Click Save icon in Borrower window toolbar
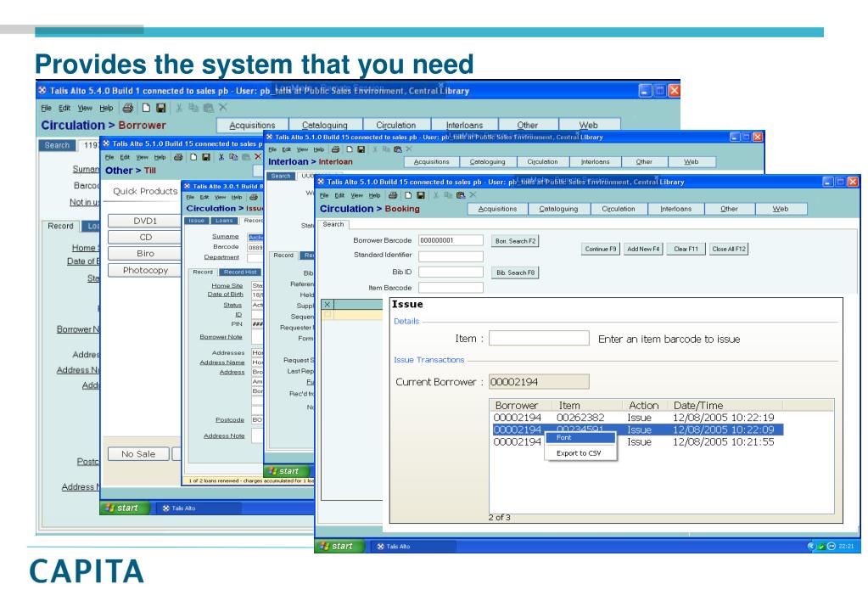 [x=161, y=108]
